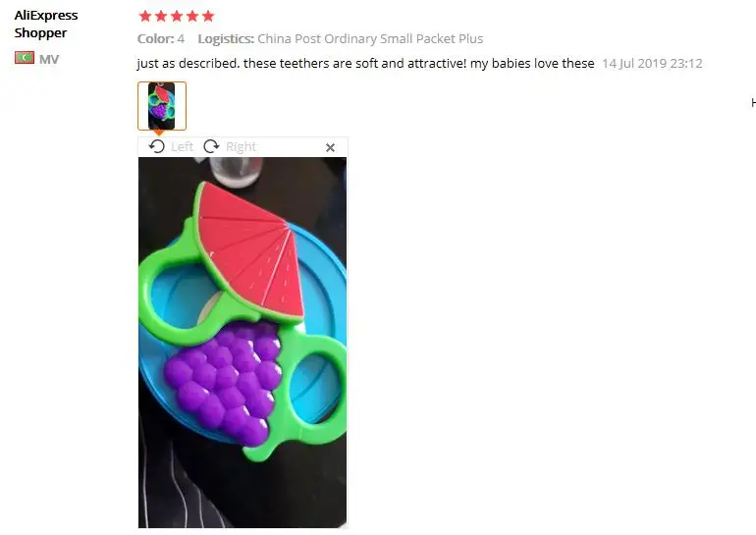Image resolution: width=756 pixels, height=535 pixels.
Task: Click the review date 14 Jul 2019 23:12
Action: (x=652, y=64)
